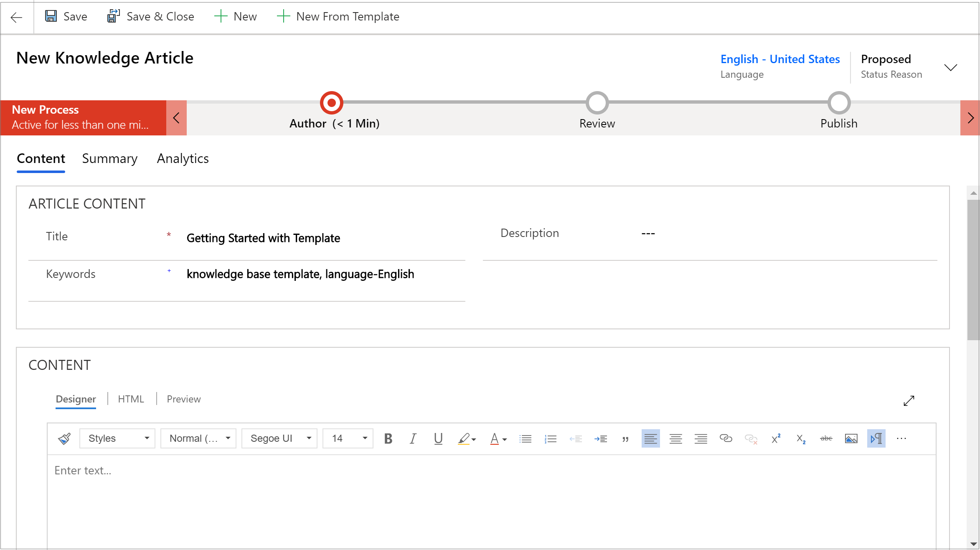This screenshot has height=550, width=980.
Task: Switch to the Summary tab
Action: pos(110,158)
